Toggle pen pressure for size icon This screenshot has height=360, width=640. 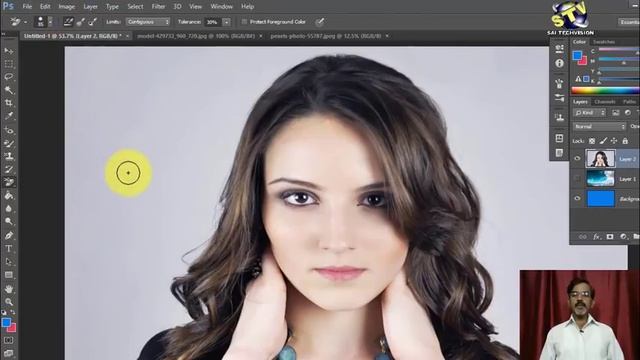coord(320,22)
